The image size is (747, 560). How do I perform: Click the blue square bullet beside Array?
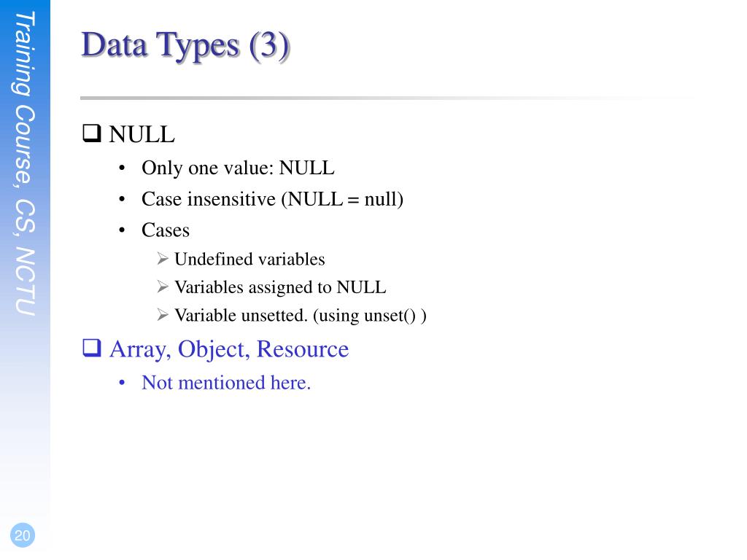pos(91,348)
